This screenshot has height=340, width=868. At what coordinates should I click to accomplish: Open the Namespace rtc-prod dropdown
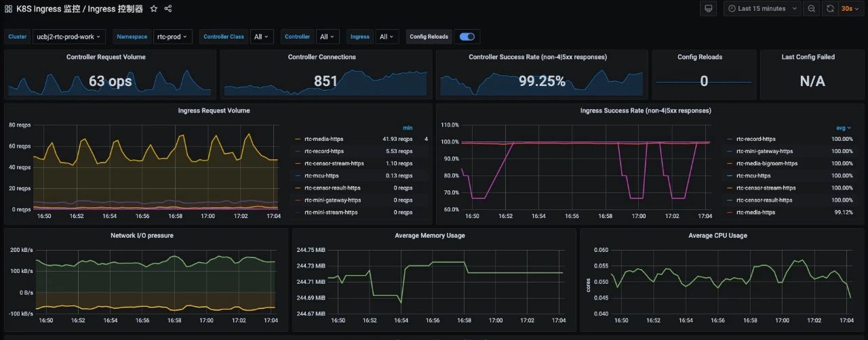172,37
